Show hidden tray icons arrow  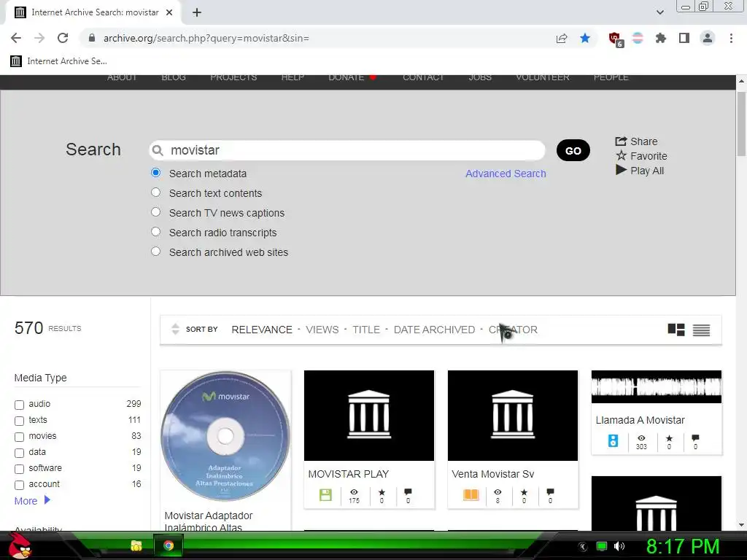click(583, 547)
